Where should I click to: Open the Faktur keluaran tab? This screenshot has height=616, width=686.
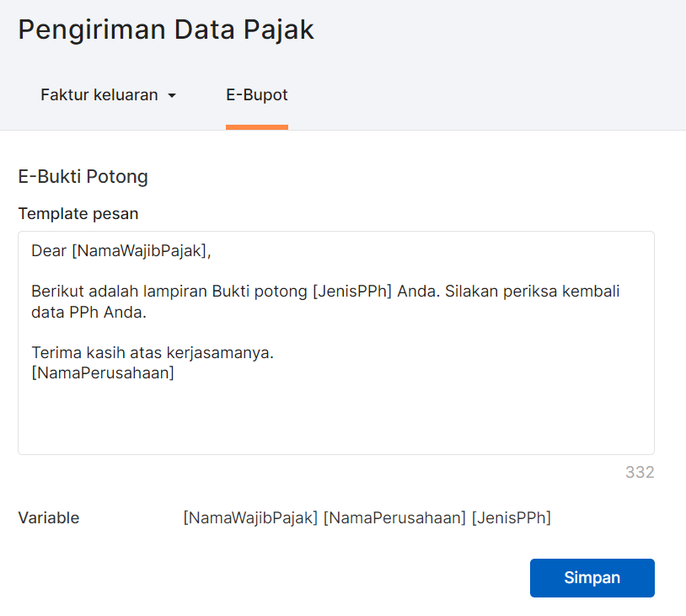click(108, 95)
